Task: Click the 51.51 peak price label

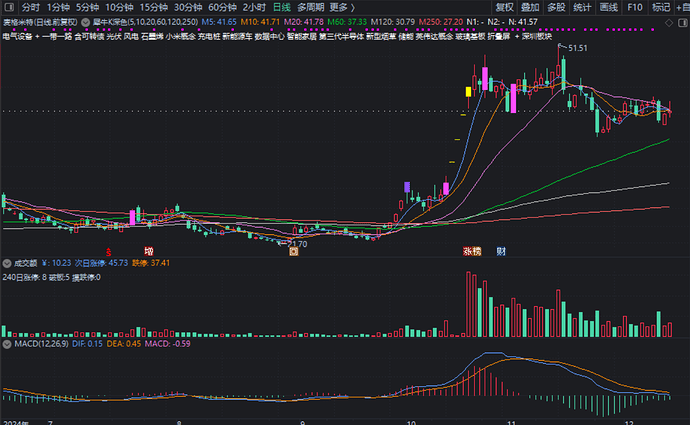Action: pos(577,47)
